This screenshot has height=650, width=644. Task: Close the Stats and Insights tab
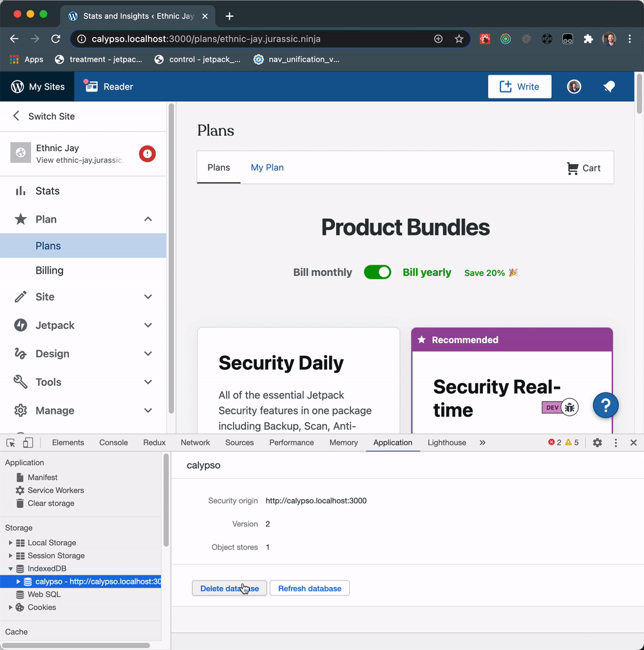[x=205, y=16]
